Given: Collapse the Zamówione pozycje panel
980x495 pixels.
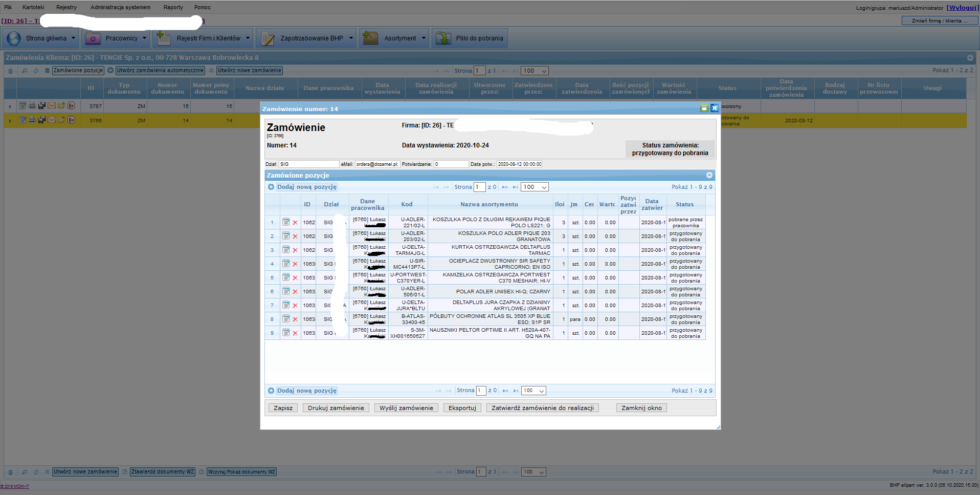Looking at the screenshot, I should pyautogui.click(x=709, y=175).
